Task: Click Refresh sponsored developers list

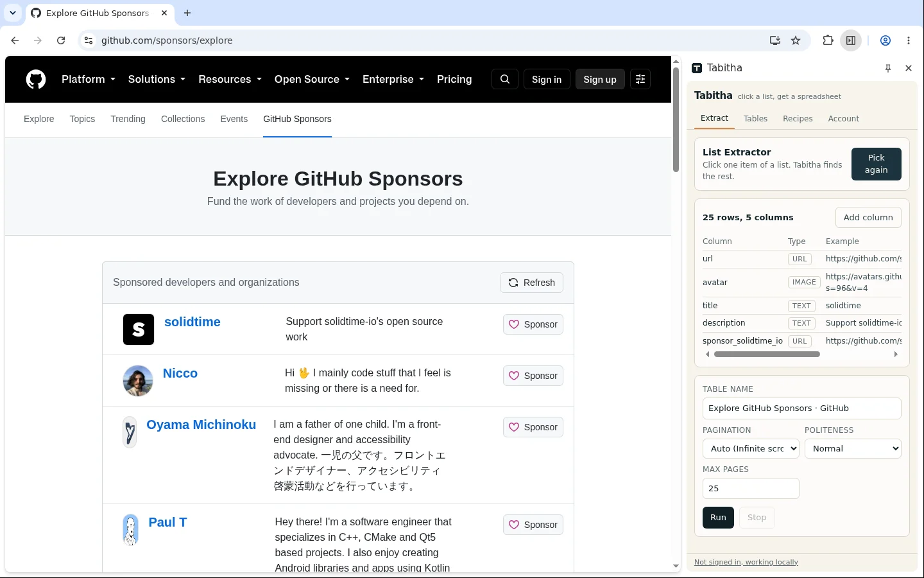Action: pyautogui.click(x=531, y=283)
